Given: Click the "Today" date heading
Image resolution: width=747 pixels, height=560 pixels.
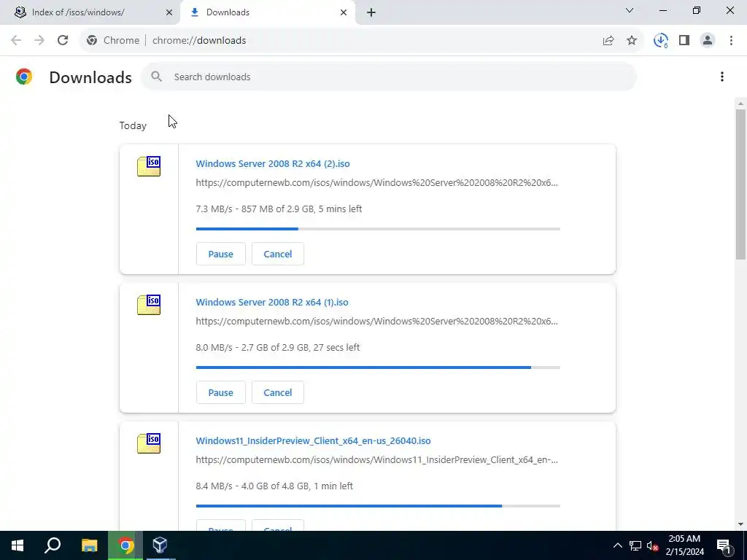Looking at the screenshot, I should tap(133, 125).
